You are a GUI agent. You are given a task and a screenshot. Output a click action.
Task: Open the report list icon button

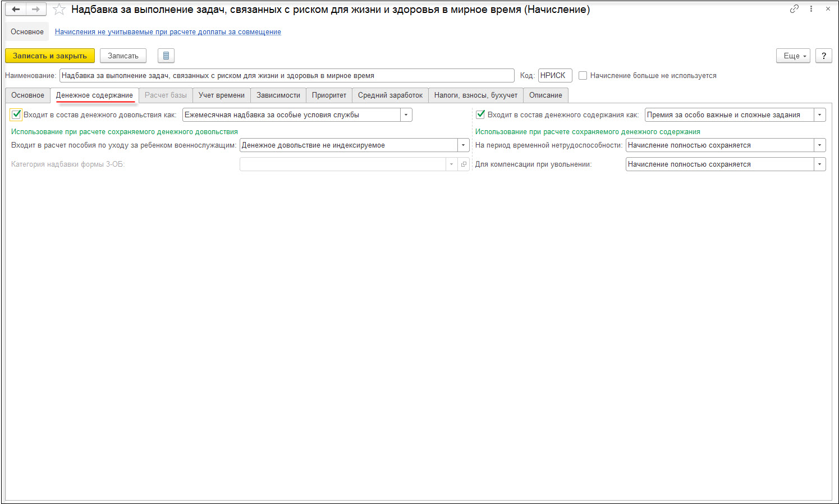[166, 56]
